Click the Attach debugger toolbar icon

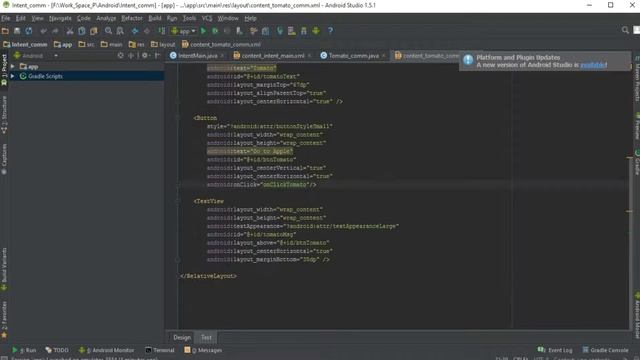click(x=239, y=31)
